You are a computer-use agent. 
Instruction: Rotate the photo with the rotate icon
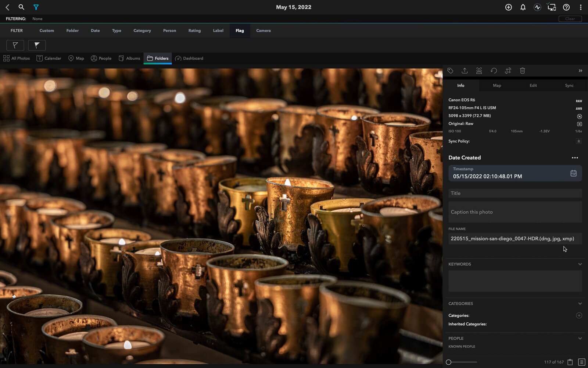tap(494, 71)
